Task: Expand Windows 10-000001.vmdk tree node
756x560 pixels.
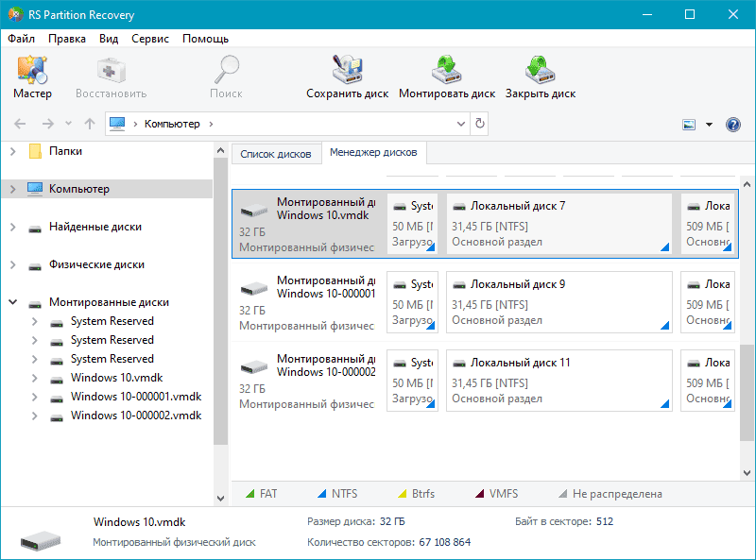Action: tap(34, 397)
